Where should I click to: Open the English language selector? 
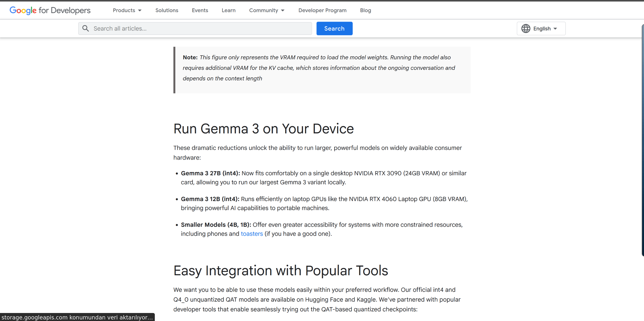(541, 28)
